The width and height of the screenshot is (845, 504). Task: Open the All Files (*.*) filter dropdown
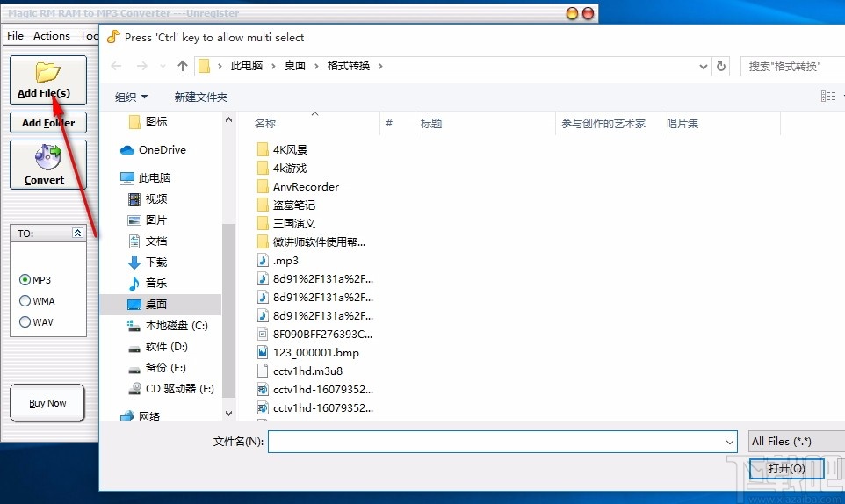[797, 442]
